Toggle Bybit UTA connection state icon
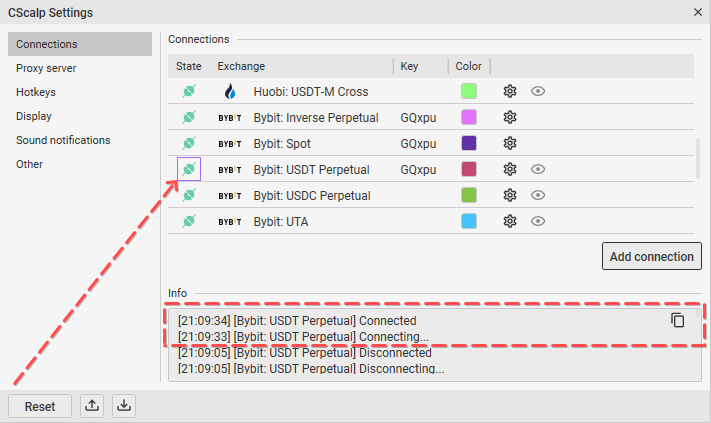The height and width of the screenshot is (423, 711). click(x=189, y=221)
